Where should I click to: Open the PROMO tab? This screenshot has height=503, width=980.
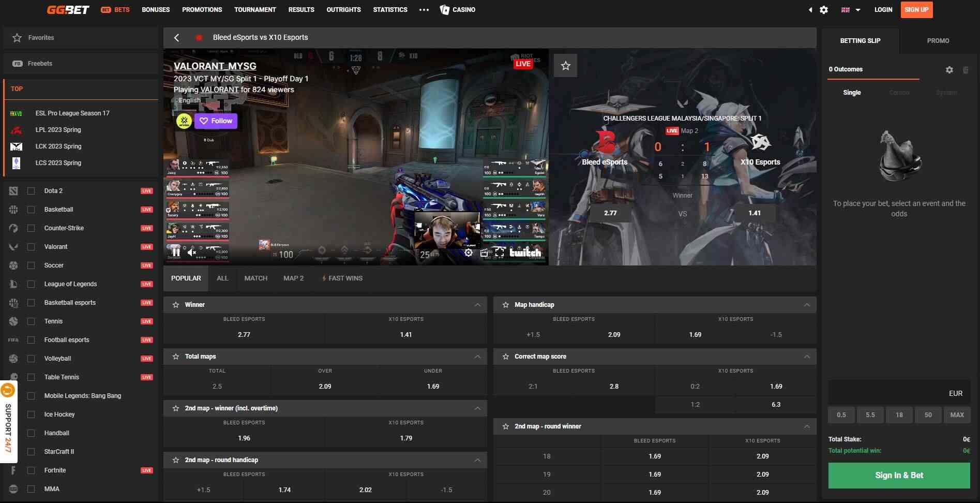coord(938,41)
